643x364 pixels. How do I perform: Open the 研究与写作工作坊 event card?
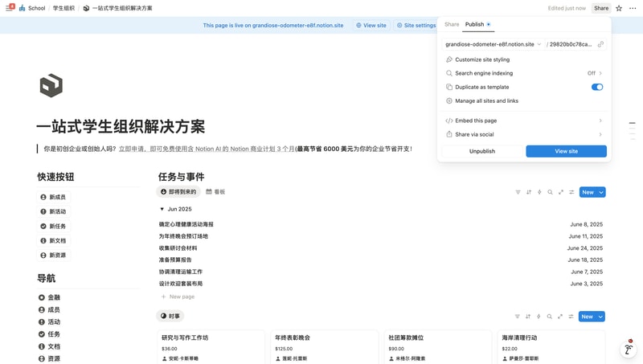[211, 346]
